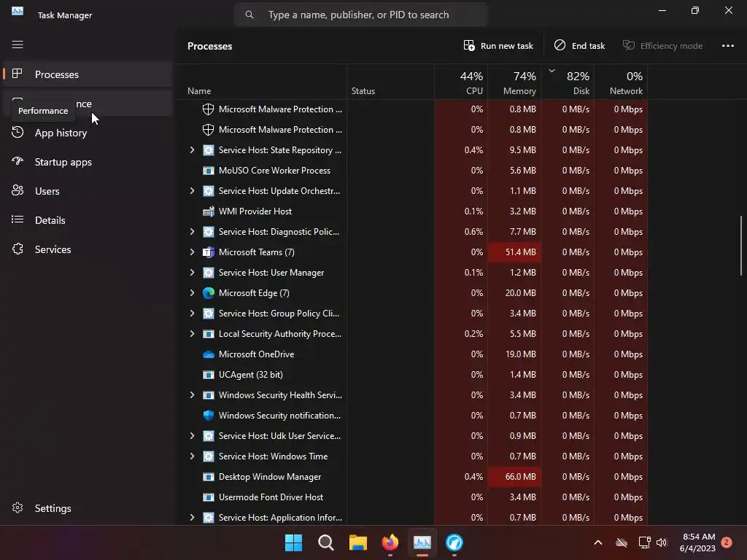Open the volume speaker tray icon
This screenshot has height=560, width=747.
pyautogui.click(x=662, y=542)
